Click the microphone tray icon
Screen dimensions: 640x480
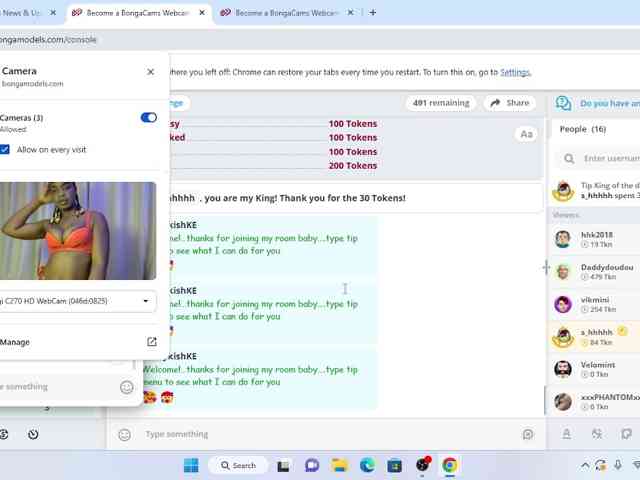618,465
